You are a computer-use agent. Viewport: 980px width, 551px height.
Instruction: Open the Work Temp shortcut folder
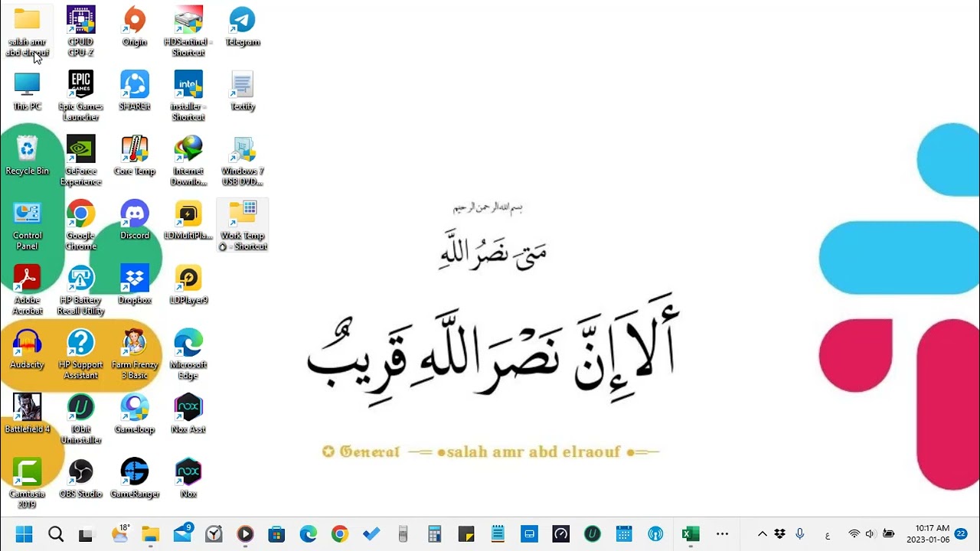243,225
